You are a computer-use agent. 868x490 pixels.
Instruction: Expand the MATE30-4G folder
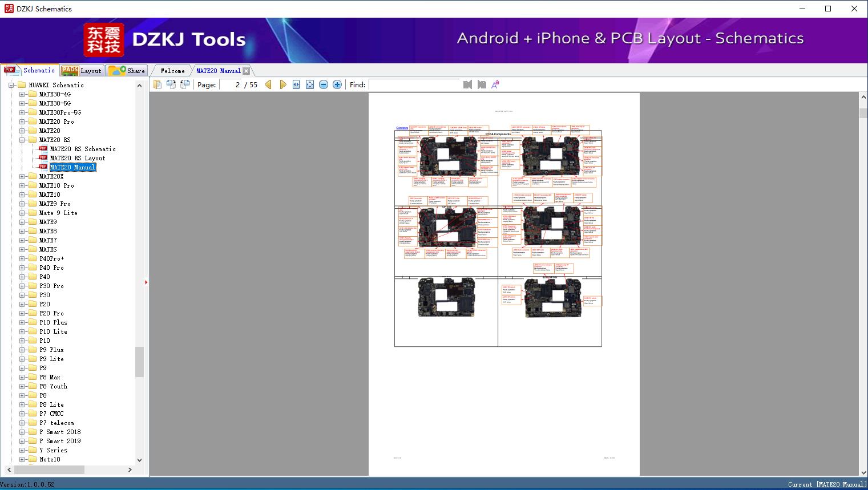pos(22,94)
